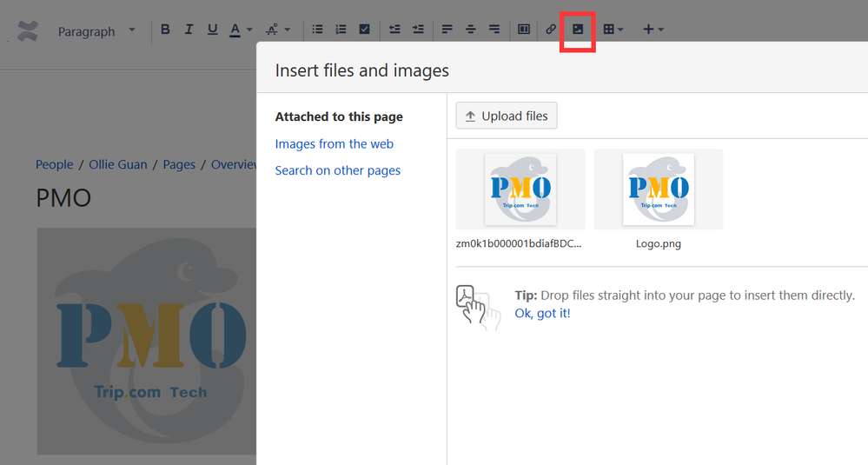
Task: Open the Pages breadcrumb link
Action: click(179, 164)
